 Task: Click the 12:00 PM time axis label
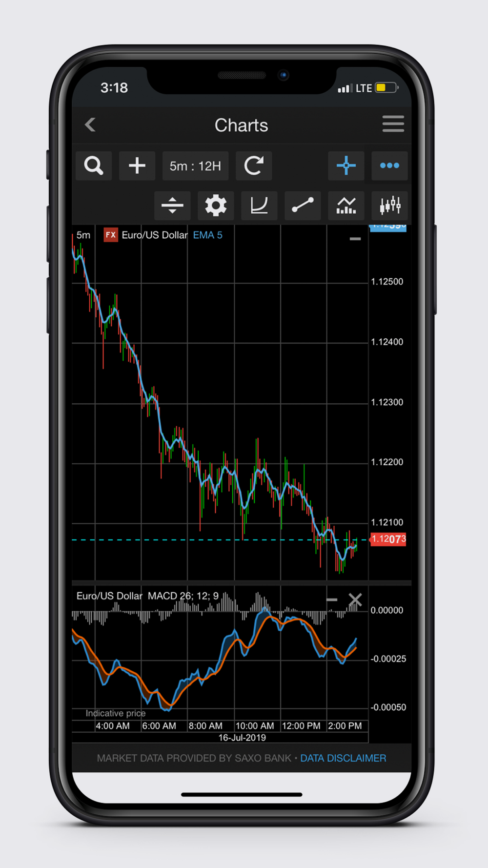301,726
